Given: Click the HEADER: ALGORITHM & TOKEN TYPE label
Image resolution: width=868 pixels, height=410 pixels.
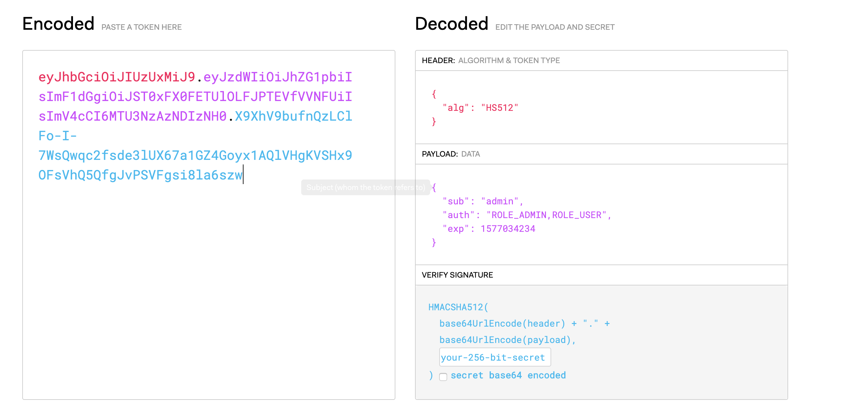Looking at the screenshot, I should pos(491,60).
